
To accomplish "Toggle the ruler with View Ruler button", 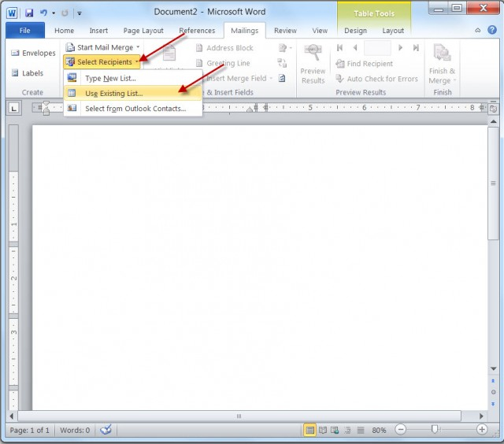I will (493, 109).
